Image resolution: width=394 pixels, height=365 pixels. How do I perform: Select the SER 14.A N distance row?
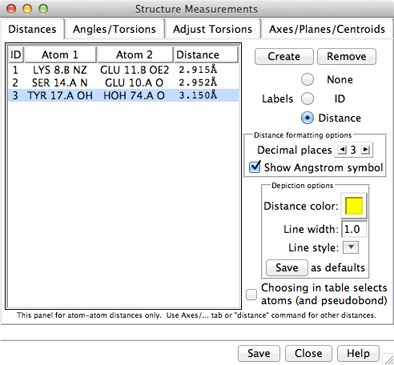coord(124,83)
